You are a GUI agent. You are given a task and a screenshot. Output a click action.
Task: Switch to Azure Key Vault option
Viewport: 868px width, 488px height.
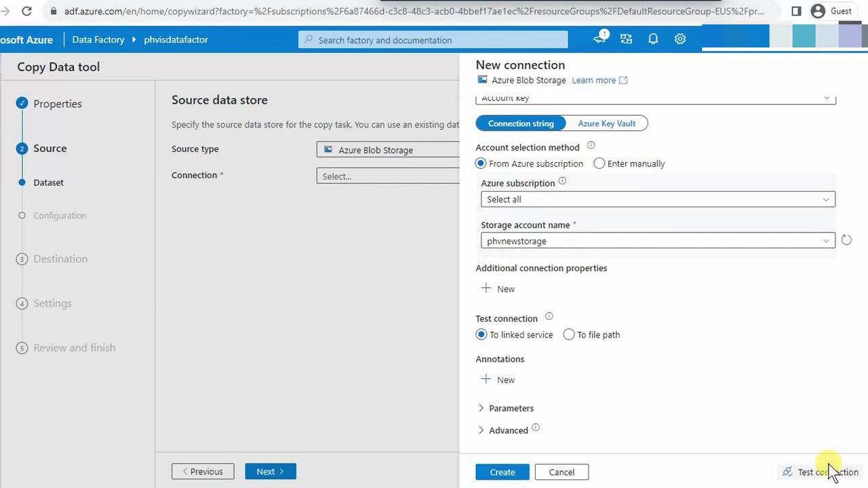pos(606,123)
